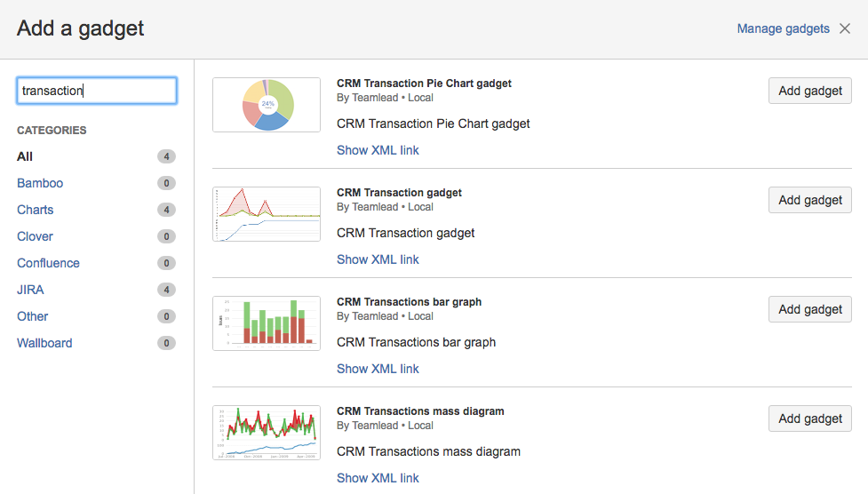Click the CRM Transaction Pie Chart thumbnail
The width and height of the screenshot is (868, 494).
pos(267,105)
